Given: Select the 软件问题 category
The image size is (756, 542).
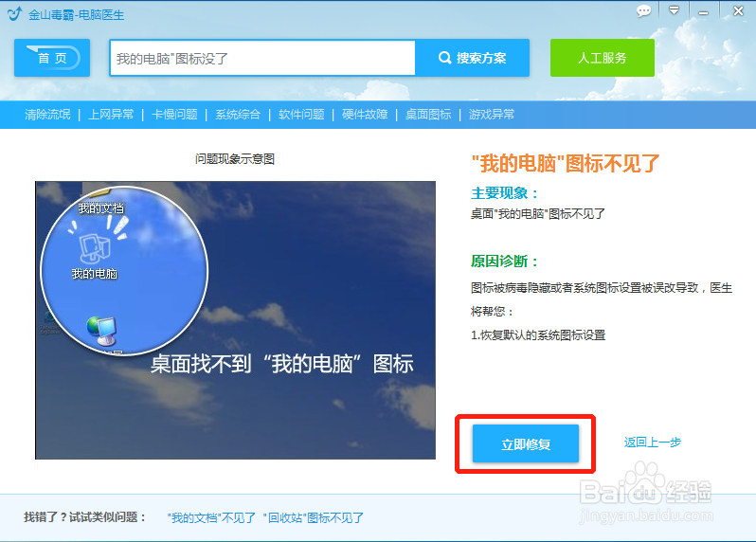Looking at the screenshot, I should pyautogui.click(x=301, y=115).
